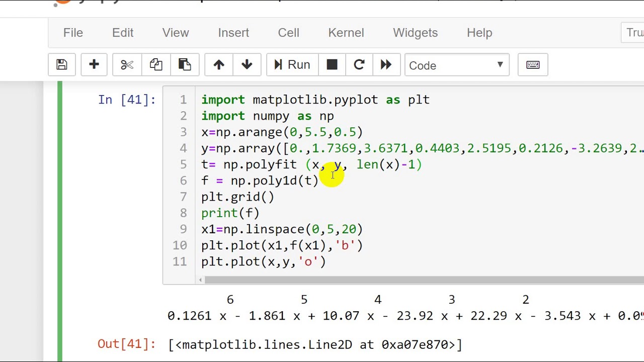
Task: Open the command palette keyboard icon
Action: [533, 65]
